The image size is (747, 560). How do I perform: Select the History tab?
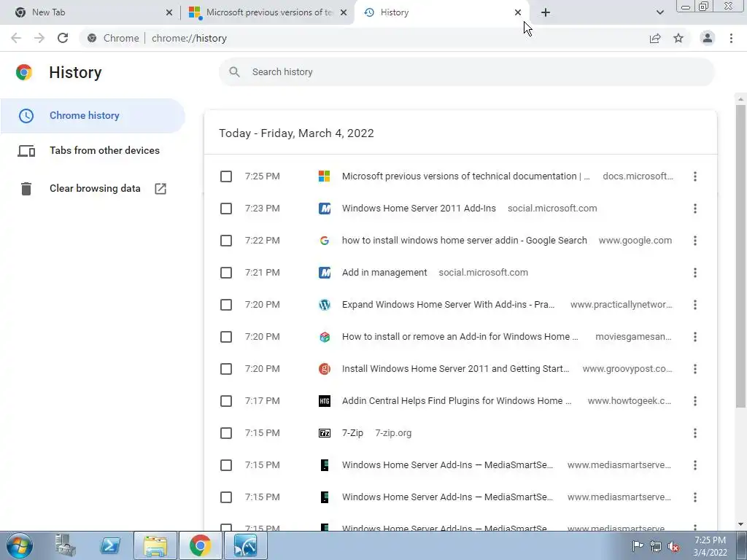coord(441,12)
